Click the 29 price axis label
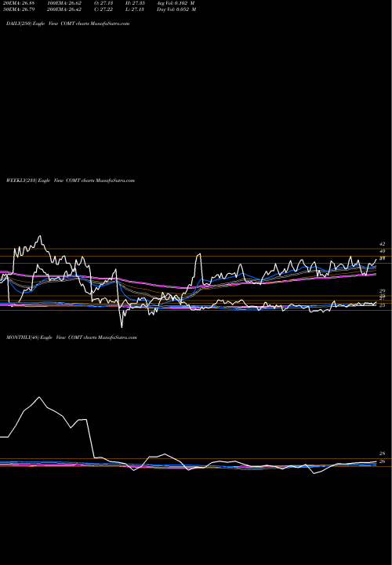Screen dimensions: 392x565 [x=383, y=291]
